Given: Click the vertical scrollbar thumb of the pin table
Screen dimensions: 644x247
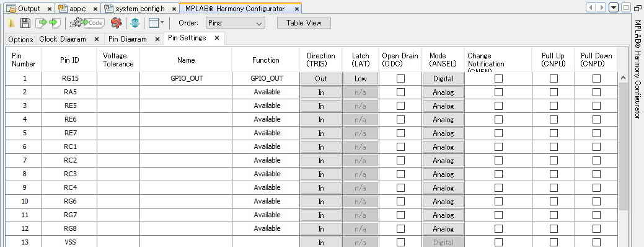Looking at the screenshot, I should click(x=623, y=146).
